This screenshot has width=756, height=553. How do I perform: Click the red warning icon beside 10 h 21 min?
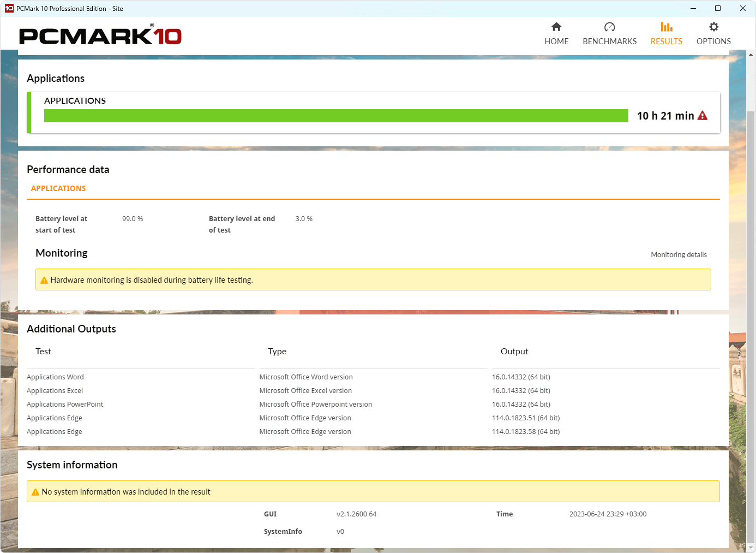(703, 116)
